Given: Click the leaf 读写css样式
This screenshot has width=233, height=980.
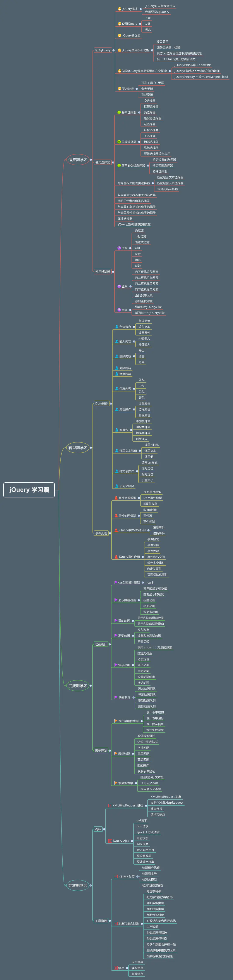Looking at the screenshot, I should click(149, 463).
